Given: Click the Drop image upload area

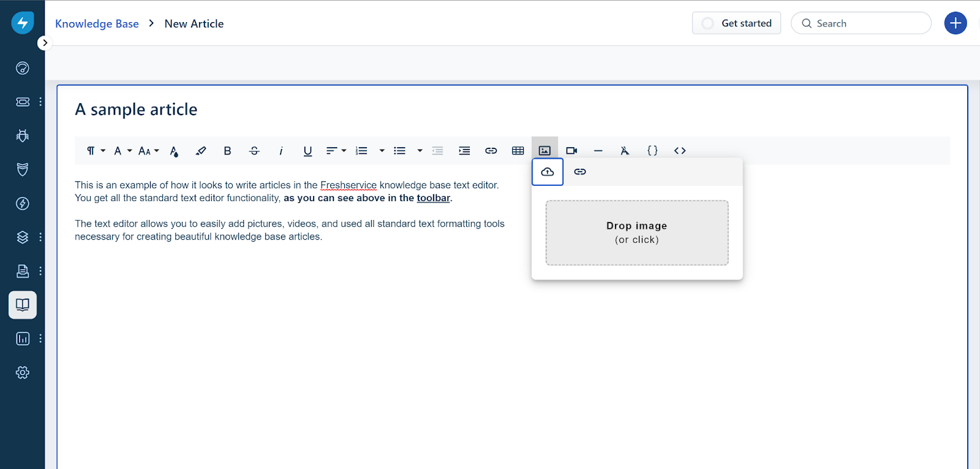Looking at the screenshot, I should (x=637, y=233).
